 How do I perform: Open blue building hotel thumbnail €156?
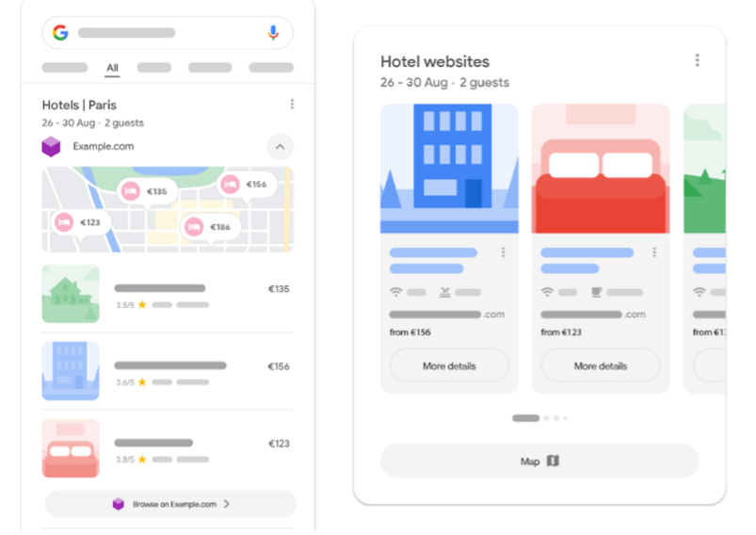point(71,370)
